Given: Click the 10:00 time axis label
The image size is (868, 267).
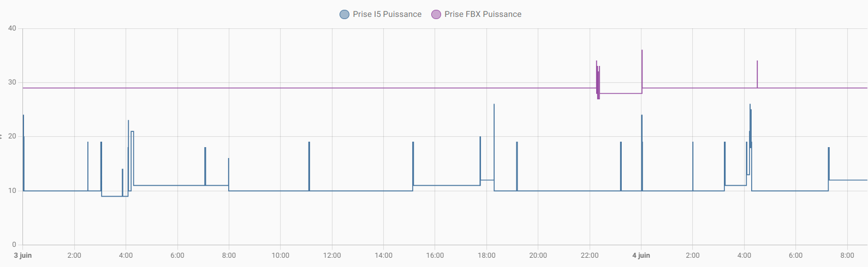Looking at the screenshot, I should [x=280, y=255].
